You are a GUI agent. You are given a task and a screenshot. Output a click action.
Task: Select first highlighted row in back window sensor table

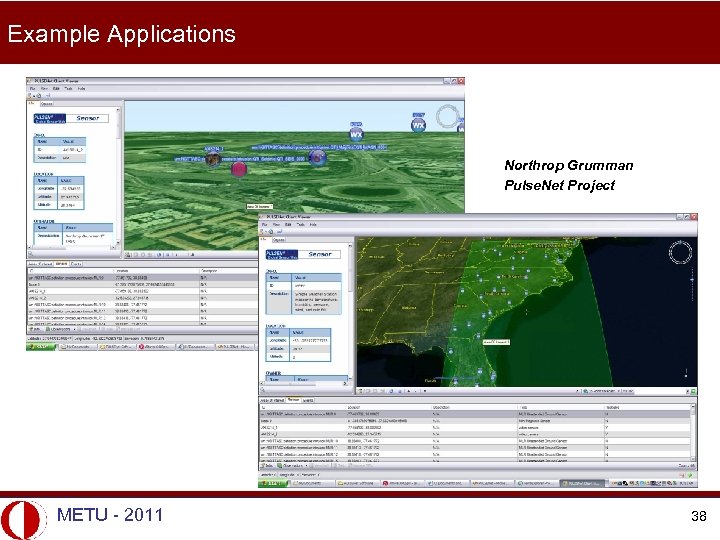pos(142,278)
